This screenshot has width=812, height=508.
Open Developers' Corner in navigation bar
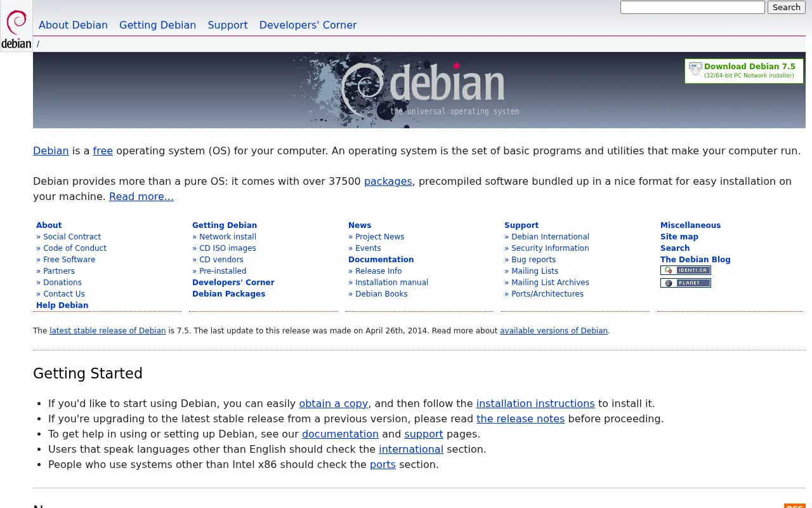[x=308, y=25]
